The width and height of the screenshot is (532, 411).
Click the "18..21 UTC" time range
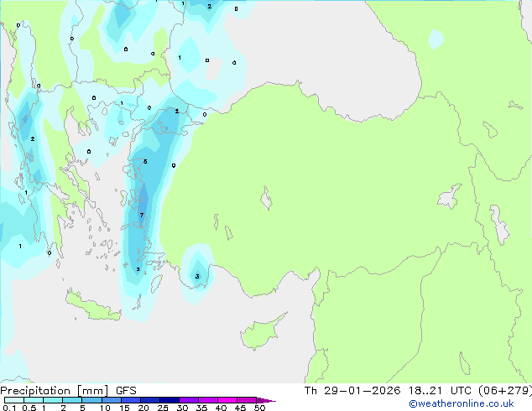(x=440, y=391)
